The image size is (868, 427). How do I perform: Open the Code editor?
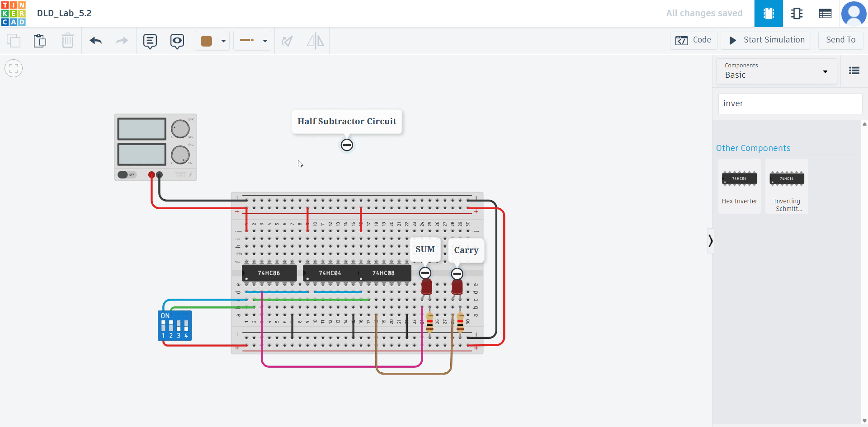click(x=693, y=40)
